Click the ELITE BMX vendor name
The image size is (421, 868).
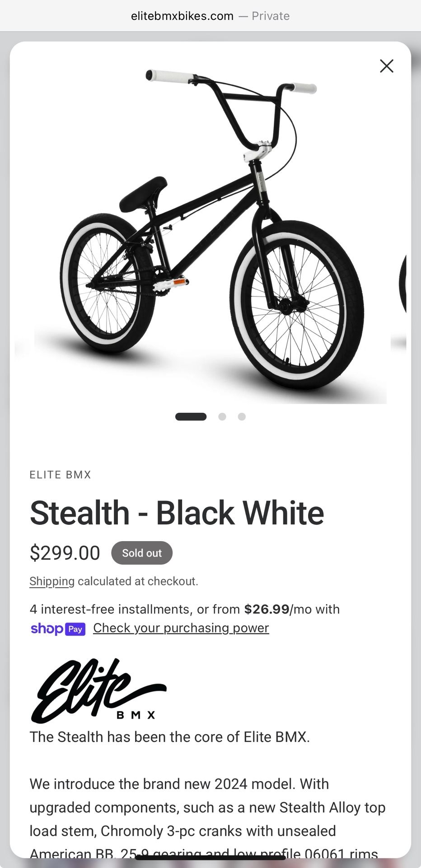[x=61, y=475]
